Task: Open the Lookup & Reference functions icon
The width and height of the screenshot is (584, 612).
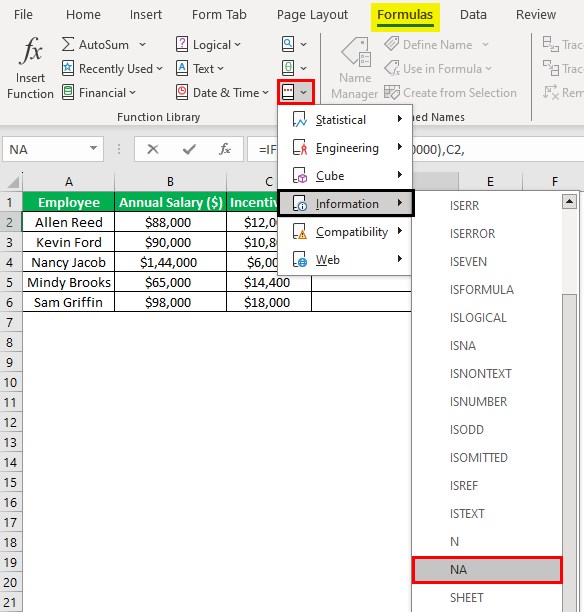Action: click(x=288, y=44)
